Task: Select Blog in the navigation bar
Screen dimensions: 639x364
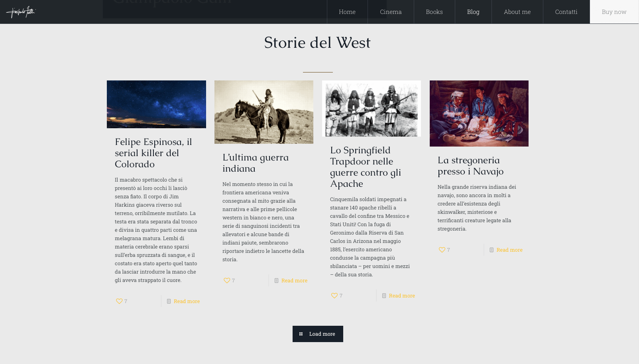Action: click(x=473, y=12)
